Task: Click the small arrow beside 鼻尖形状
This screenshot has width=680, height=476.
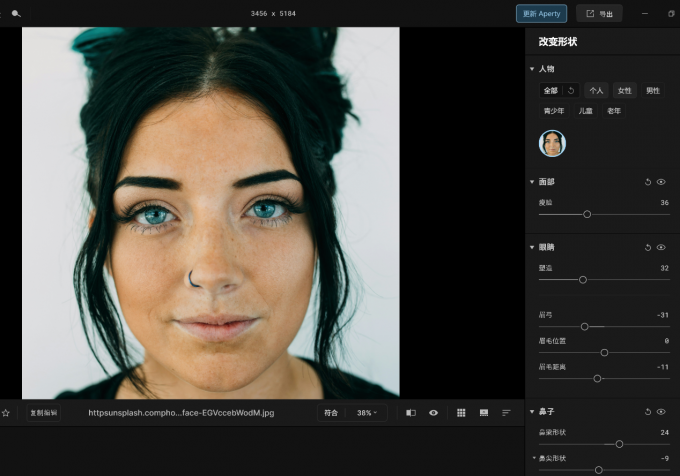Action: pyautogui.click(x=534, y=458)
